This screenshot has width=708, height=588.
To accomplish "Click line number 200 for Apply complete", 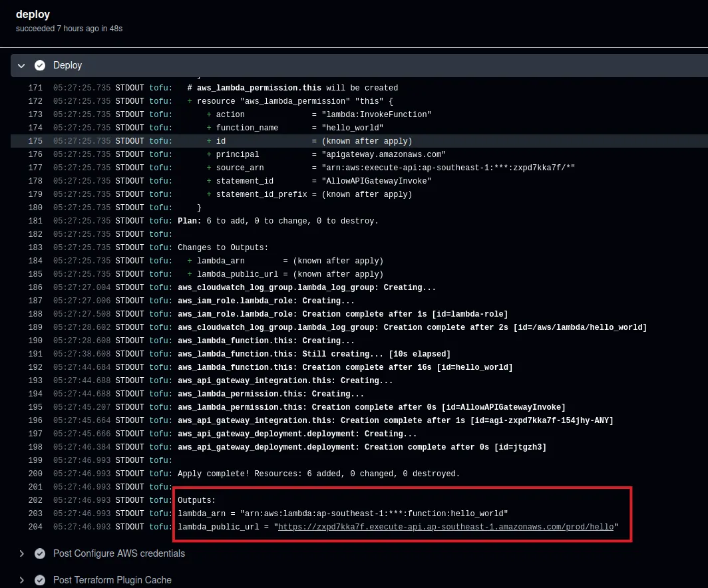I will (x=35, y=474).
